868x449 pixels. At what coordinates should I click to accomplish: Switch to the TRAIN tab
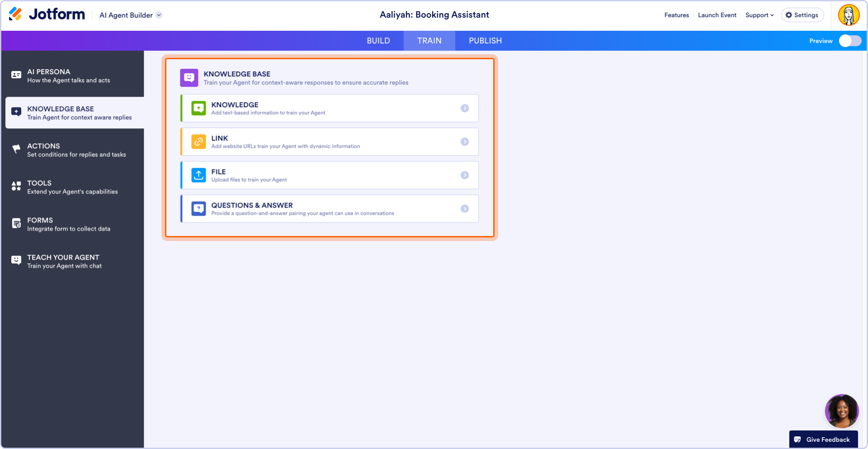[429, 41]
